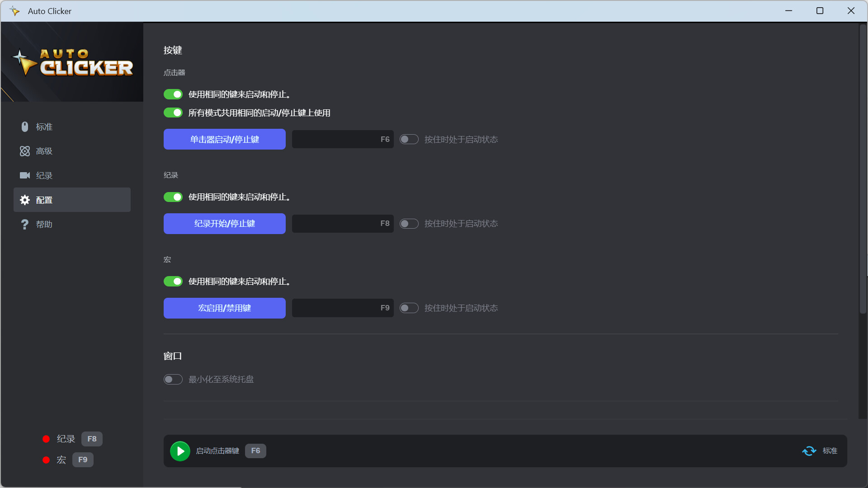Viewport: 868px width, 488px height.
Task: Enable 最小化至系统托盘
Action: pos(173,379)
